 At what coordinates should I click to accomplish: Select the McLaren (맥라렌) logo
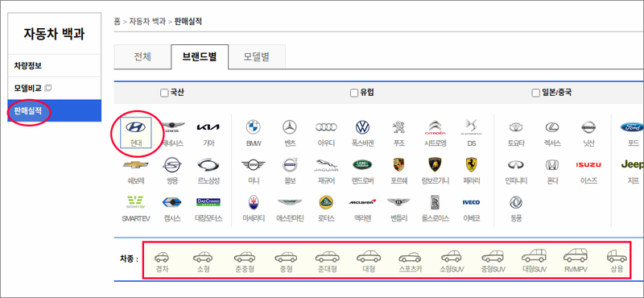(x=363, y=202)
